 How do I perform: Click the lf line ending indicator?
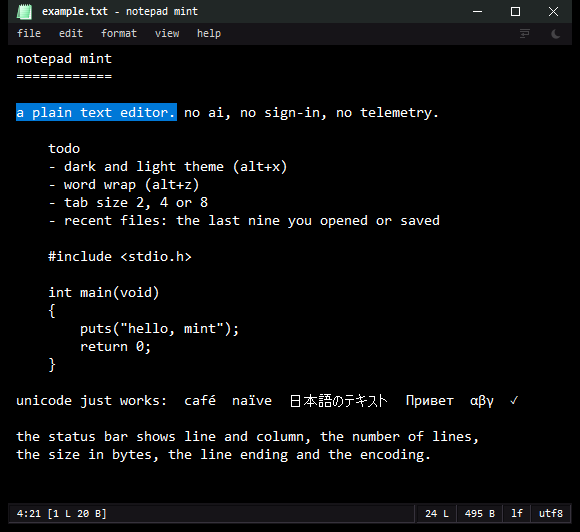point(516,514)
